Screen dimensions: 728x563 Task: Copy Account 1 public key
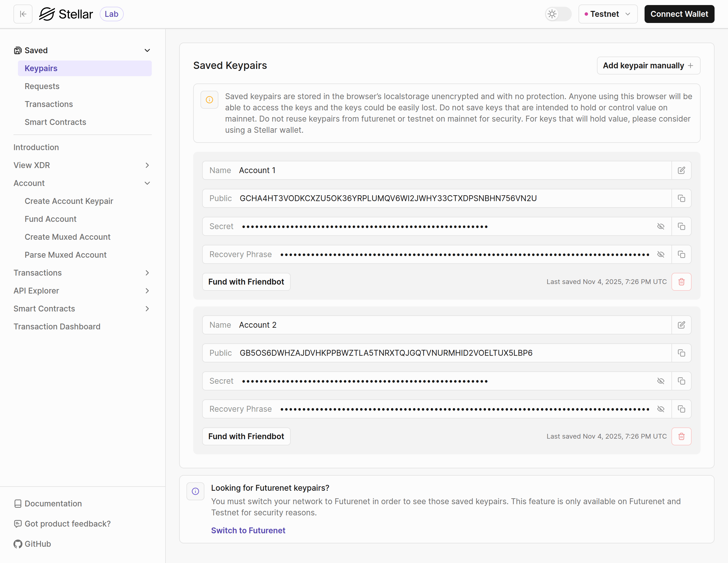tap(681, 199)
